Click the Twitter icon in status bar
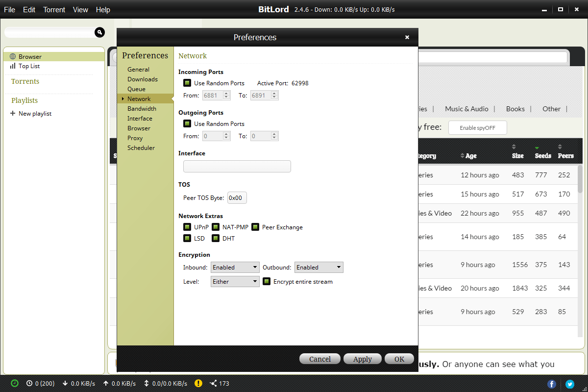588x392 pixels. pos(570,384)
